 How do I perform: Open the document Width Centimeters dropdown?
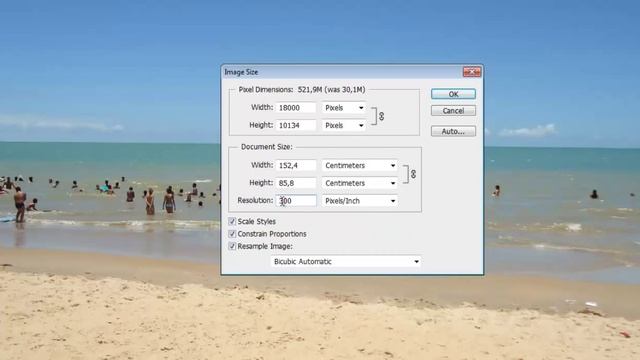coord(360,165)
